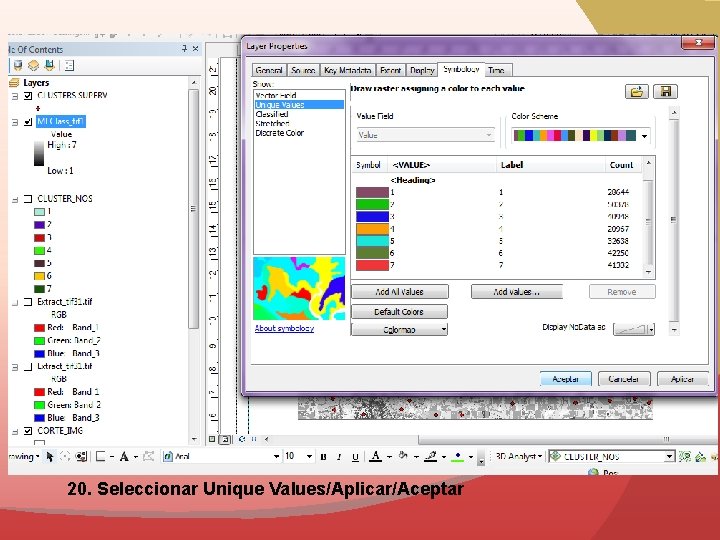Image resolution: width=720 pixels, height=540 pixels.
Task: Open the Display NoData color dropdown
Action: coord(651,329)
